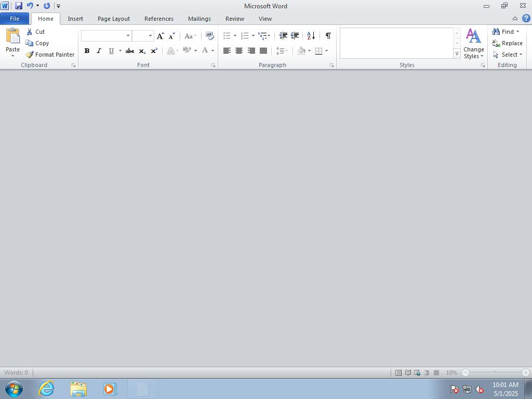Click the Shading paint bucket color

pos(301,51)
